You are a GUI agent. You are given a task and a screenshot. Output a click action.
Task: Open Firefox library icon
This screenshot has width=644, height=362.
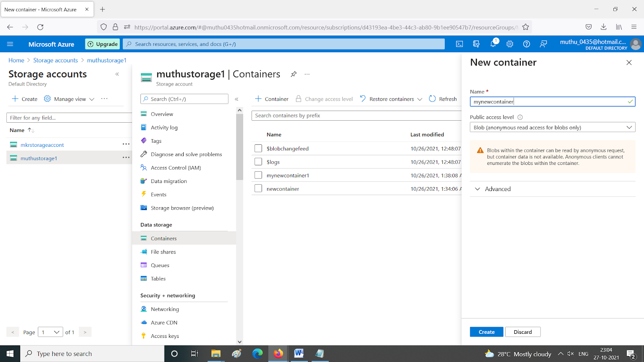click(x=619, y=27)
